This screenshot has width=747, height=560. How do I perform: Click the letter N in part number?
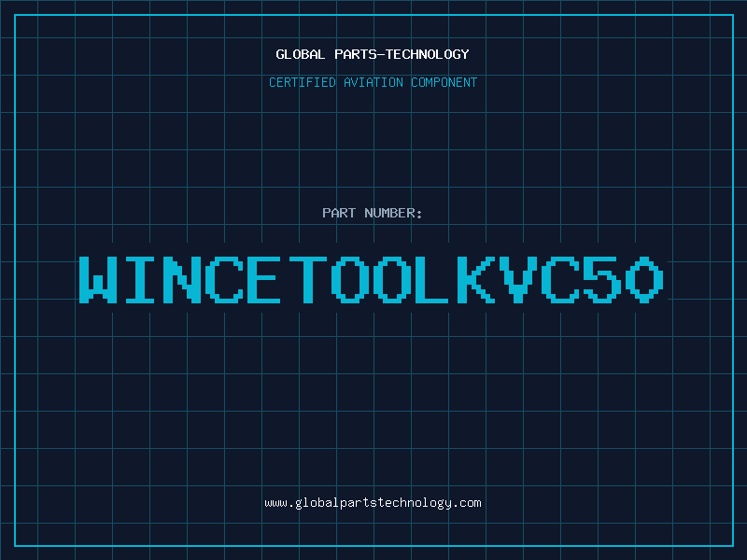point(183,279)
